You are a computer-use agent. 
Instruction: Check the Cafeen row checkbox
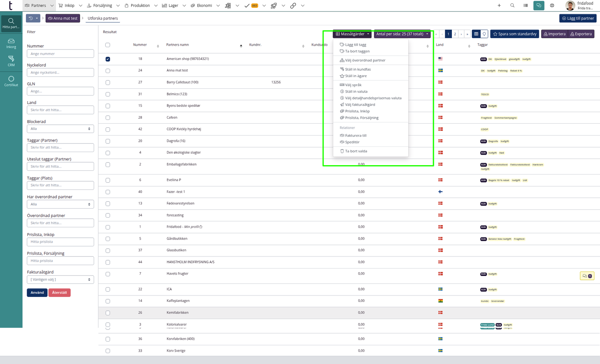click(108, 118)
